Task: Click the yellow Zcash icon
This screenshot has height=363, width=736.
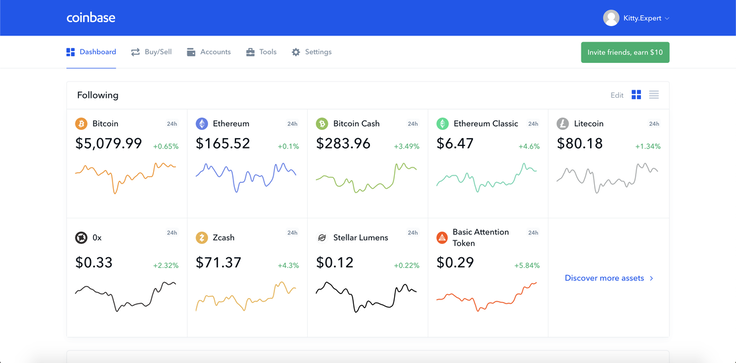Action: click(x=202, y=238)
